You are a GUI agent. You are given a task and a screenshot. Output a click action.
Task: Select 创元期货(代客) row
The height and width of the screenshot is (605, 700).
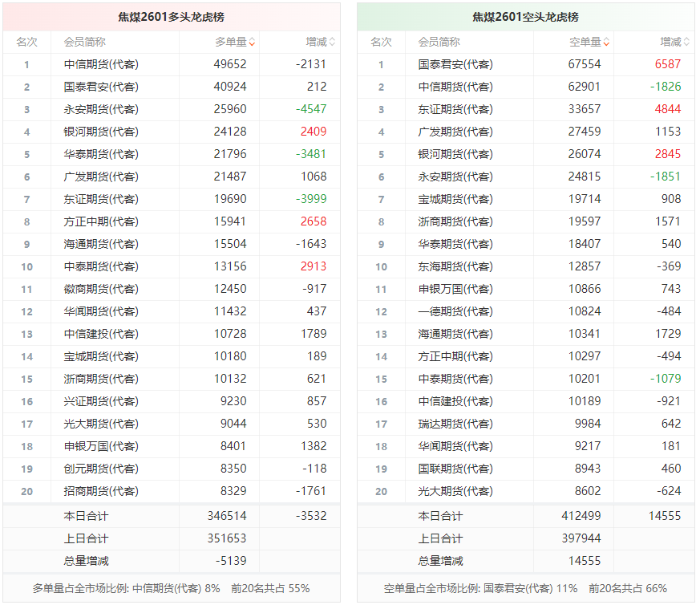click(x=172, y=469)
